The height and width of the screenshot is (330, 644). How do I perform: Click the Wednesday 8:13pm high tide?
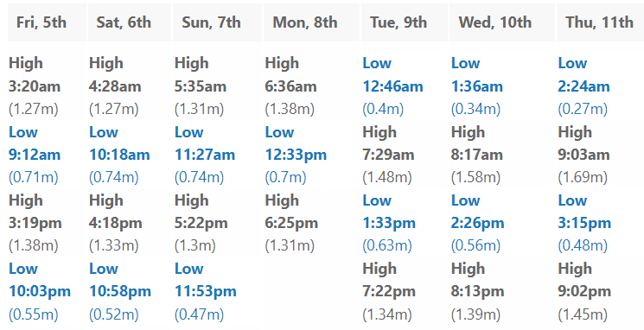[x=477, y=291]
